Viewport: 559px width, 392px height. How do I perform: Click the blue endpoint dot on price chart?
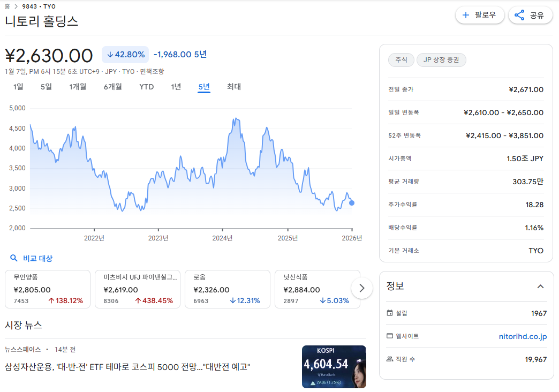point(352,203)
